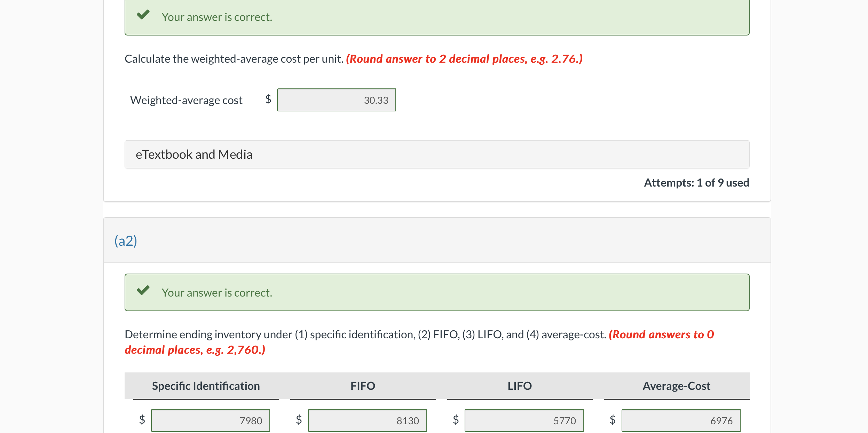Click the dollar sign beside the Average-Cost field

click(612, 420)
